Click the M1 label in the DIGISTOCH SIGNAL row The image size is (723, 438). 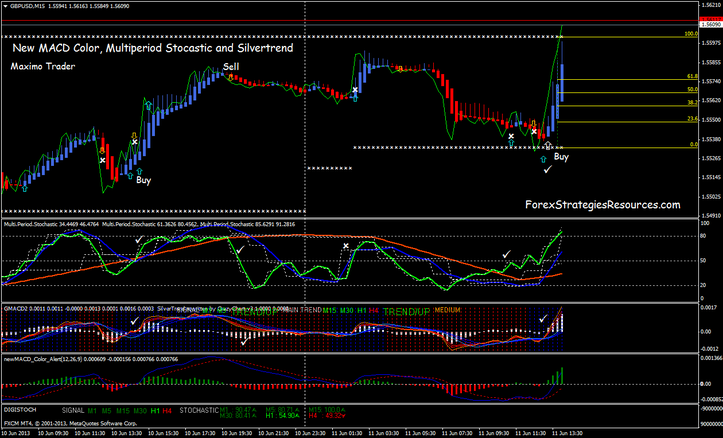pos(92,410)
